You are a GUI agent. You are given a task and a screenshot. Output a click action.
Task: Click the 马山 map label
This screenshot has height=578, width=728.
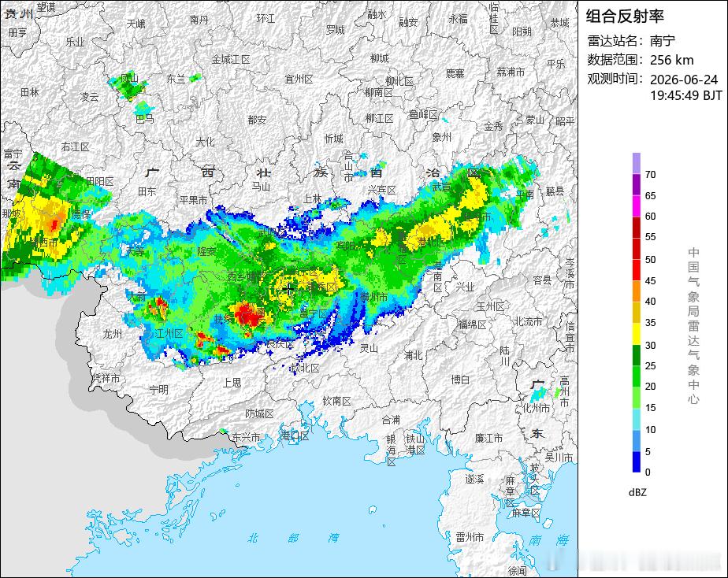coord(261,187)
